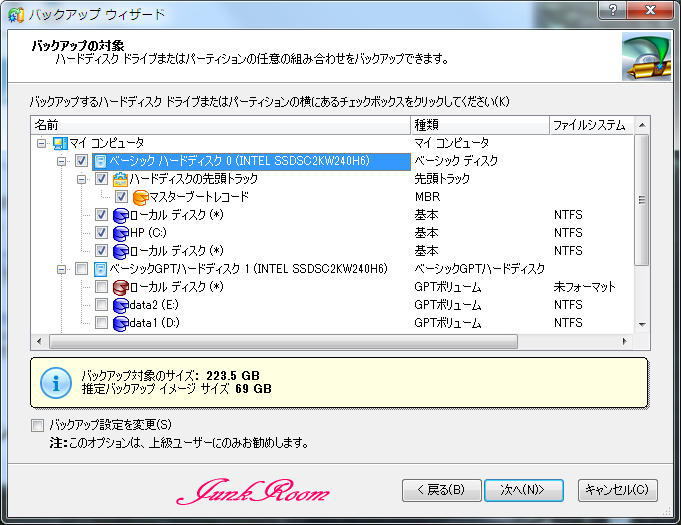Click the first track folder icon
The height and width of the screenshot is (525, 681).
(120, 179)
